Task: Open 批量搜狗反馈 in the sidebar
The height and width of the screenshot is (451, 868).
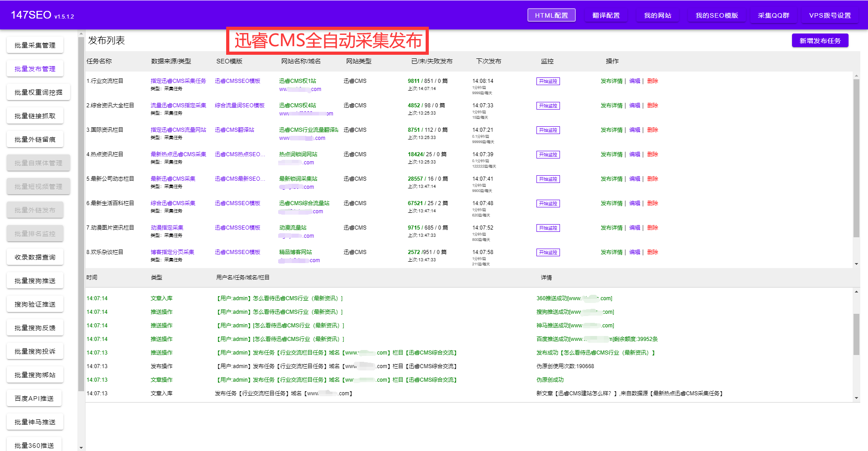Action: point(35,328)
